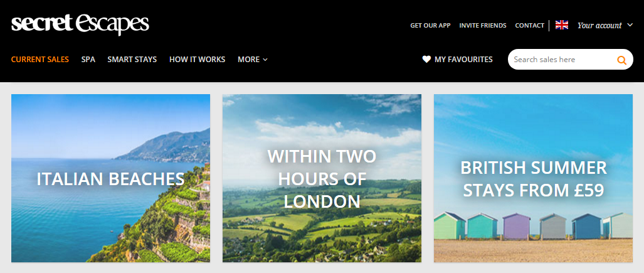Open the Invite Friends link
This screenshot has height=273, width=644.
pos(483,26)
